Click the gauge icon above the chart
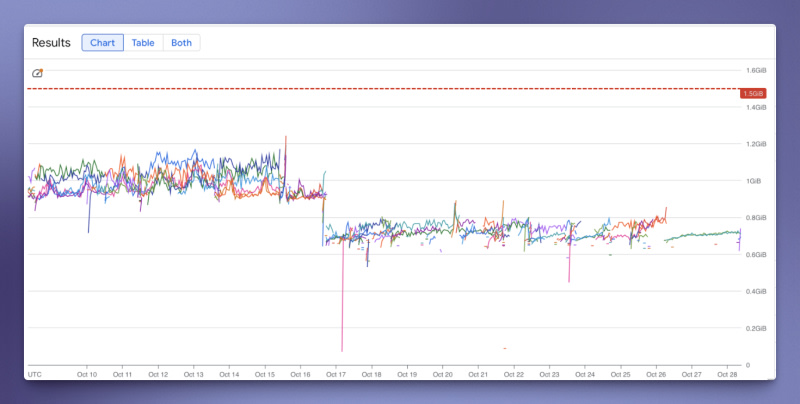Image resolution: width=800 pixels, height=404 pixels. click(38, 73)
